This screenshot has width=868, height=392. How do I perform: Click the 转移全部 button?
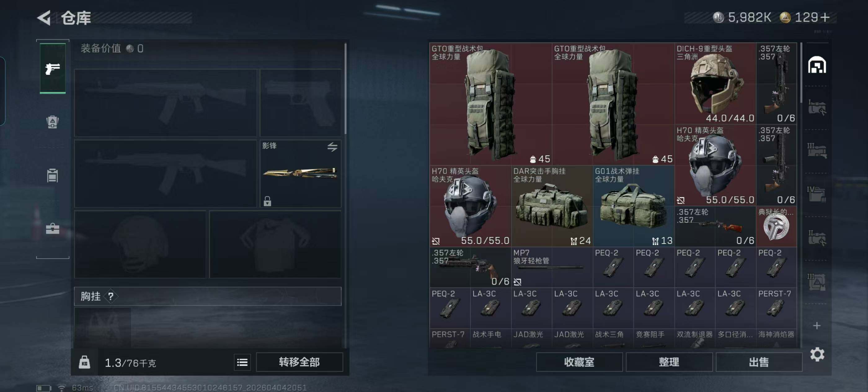[x=299, y=362]
